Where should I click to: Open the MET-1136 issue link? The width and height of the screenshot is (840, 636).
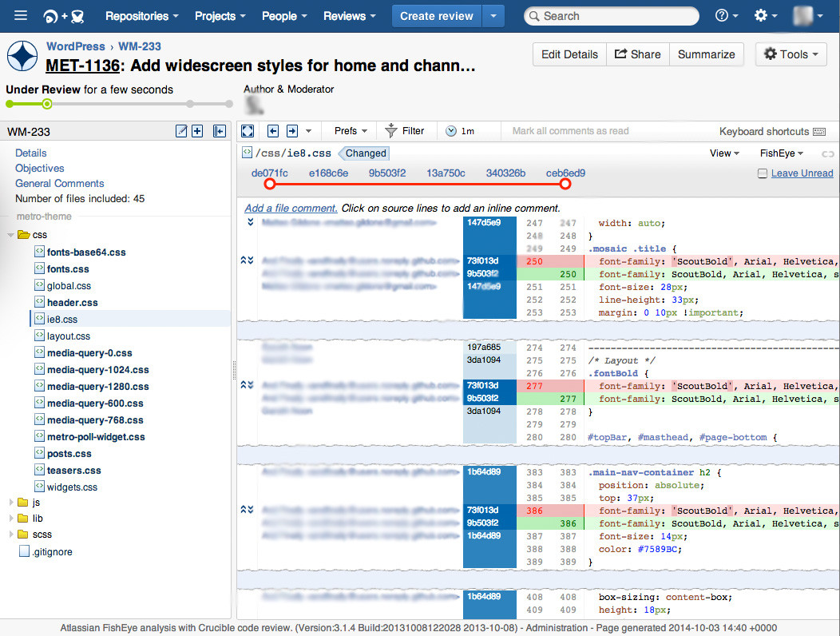tap(82, 66)
